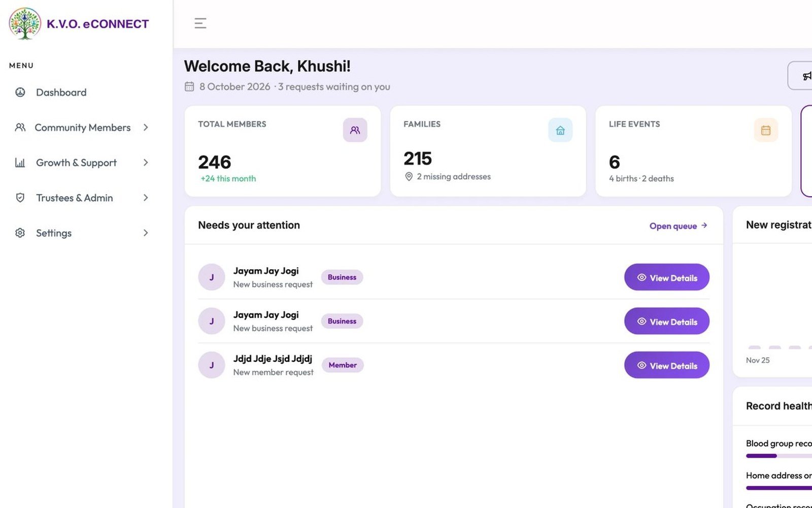This screenshot has width=812, height=508.
Task: Click the 215 families count
Action: 418,158
